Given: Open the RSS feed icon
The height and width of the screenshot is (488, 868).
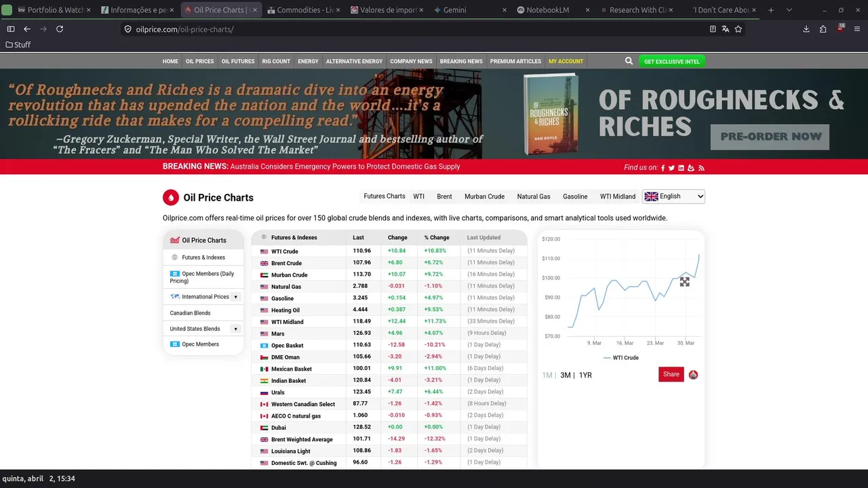Looking at the screenshot, I should coord(701,168).
